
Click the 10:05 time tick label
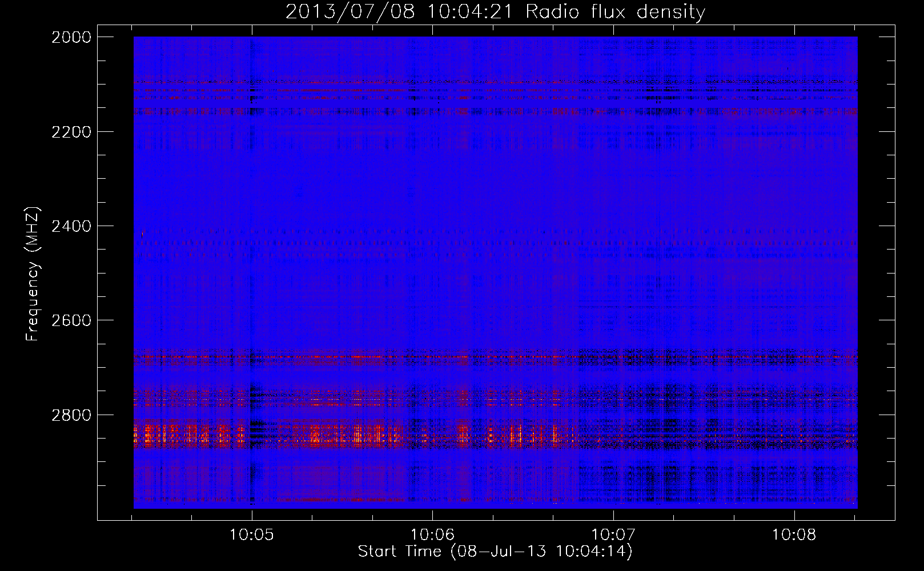pyautogui.click(x=251, y=535)
